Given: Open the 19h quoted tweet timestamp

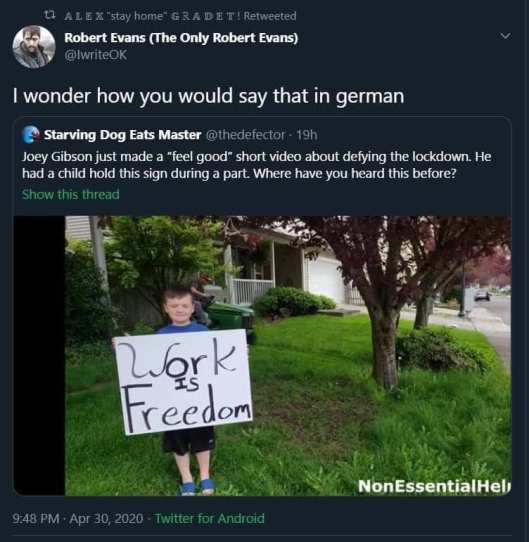Looking at the screenshot, I should pyautogui.click(x=307, y=135).
